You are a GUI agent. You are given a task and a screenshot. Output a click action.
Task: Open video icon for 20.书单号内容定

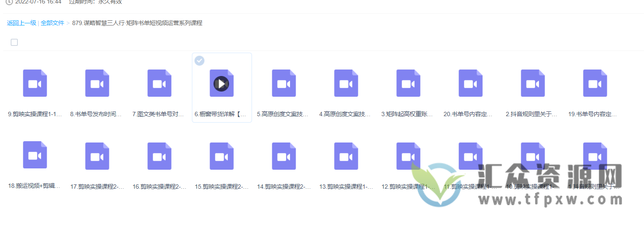[471, 83]
